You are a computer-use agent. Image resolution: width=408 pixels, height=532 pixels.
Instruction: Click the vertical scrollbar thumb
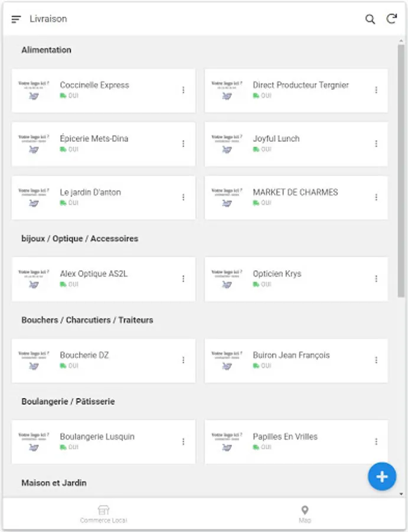coord(401,171)
